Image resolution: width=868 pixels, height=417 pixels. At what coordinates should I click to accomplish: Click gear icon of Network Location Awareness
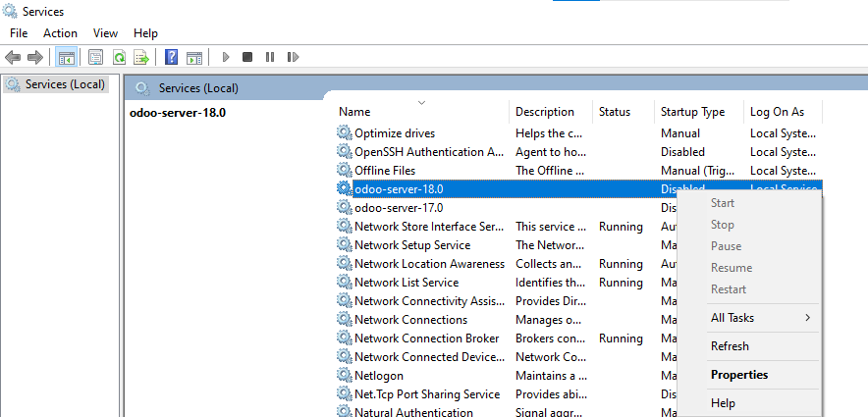tap(345, 264)
